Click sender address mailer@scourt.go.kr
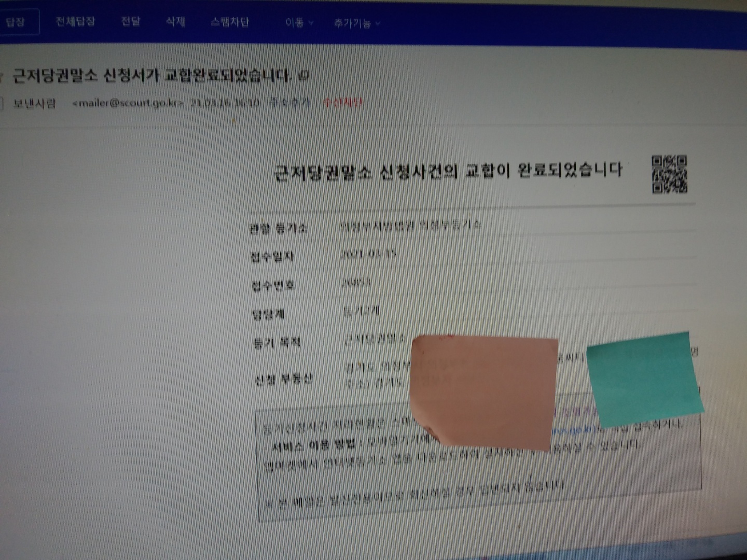 (128, 103)
